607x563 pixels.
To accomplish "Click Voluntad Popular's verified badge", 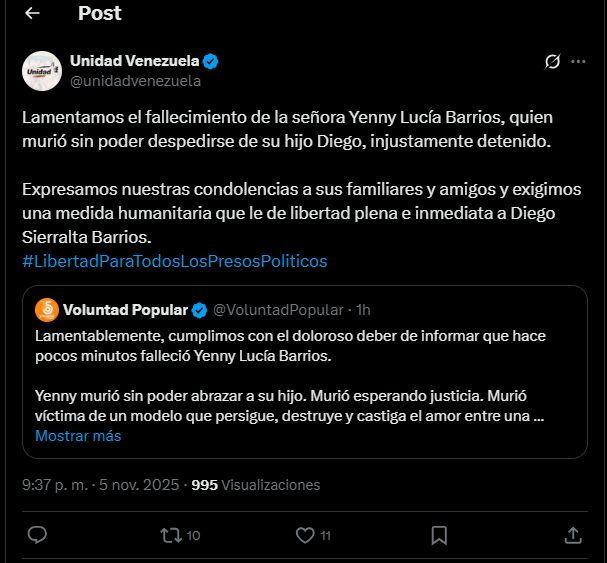I will (x=200, y=309).
